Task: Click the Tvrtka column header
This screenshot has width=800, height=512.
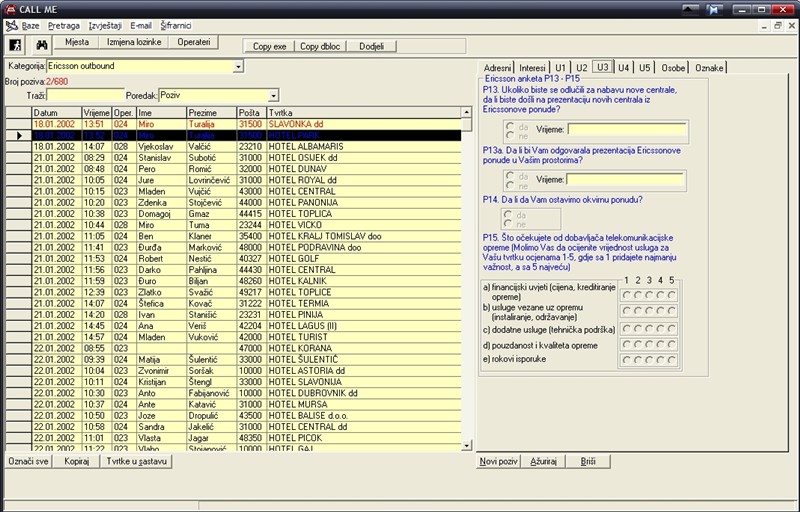Action: tap(364, 113)
